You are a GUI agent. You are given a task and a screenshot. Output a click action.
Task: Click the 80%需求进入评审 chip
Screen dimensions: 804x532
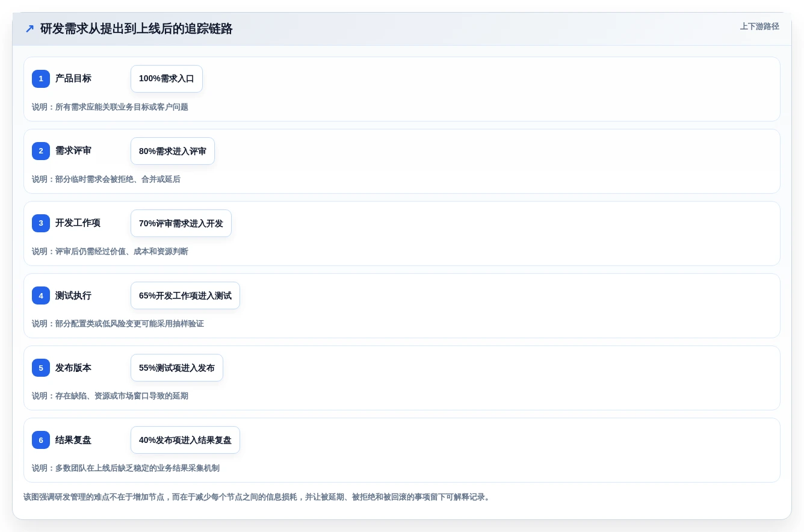(173, 151)
